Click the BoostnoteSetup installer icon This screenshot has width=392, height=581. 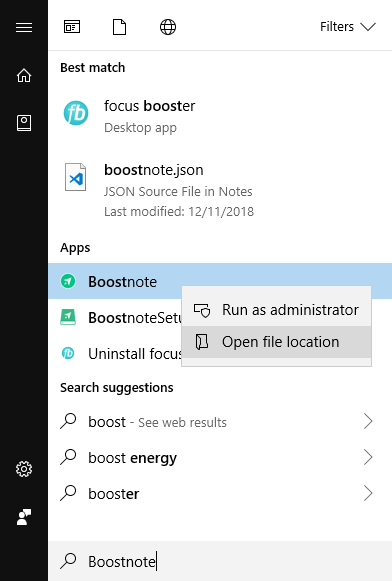68,317
